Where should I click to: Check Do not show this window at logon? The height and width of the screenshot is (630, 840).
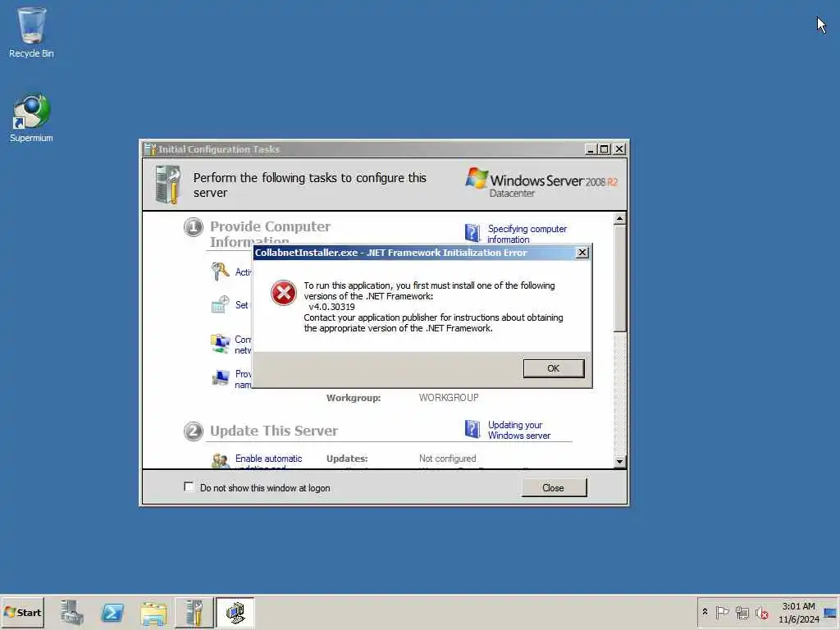pyautogui.click(x=189, y=487)
